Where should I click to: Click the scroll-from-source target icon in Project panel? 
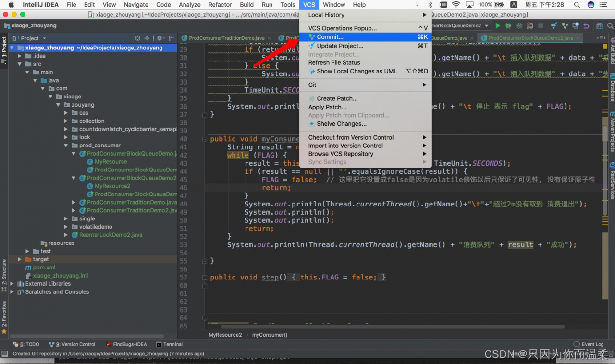[138, 38]
